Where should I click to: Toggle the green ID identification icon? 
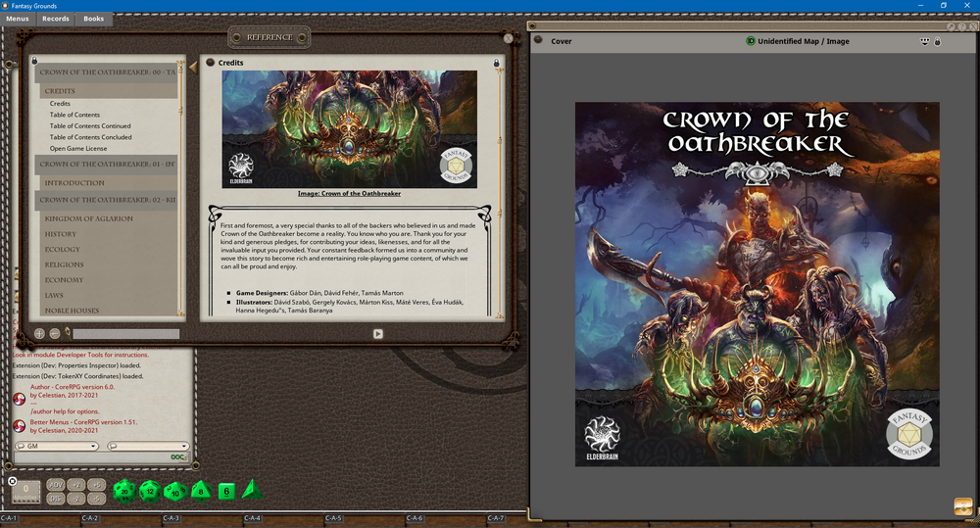point(751,41)
